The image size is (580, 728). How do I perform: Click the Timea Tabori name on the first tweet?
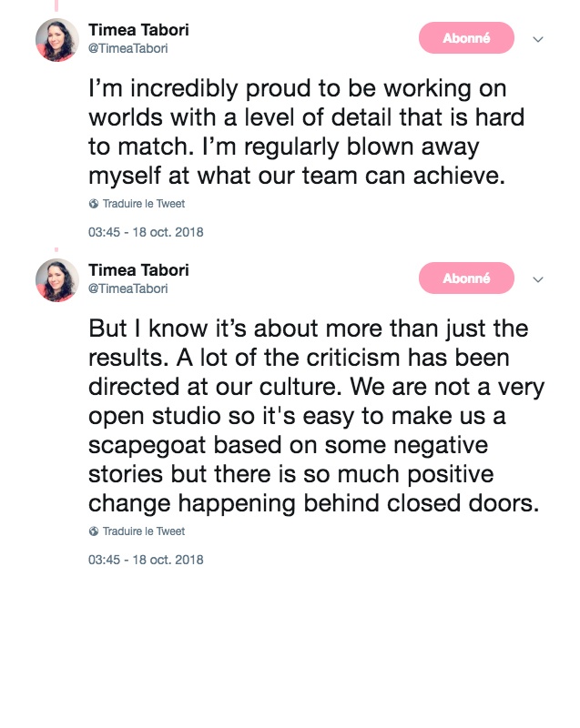point(138,30)
